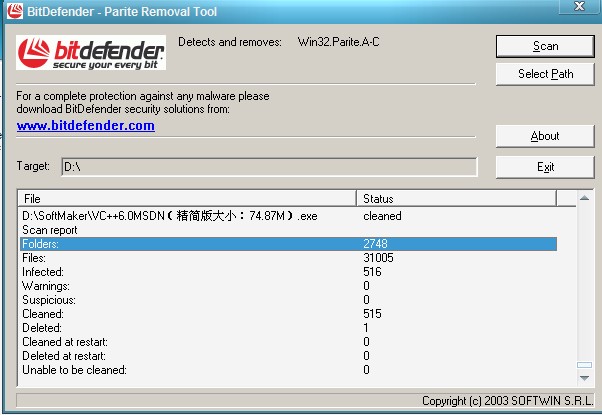
Task: Select the 'Warnings:' row
Action: 288,286
